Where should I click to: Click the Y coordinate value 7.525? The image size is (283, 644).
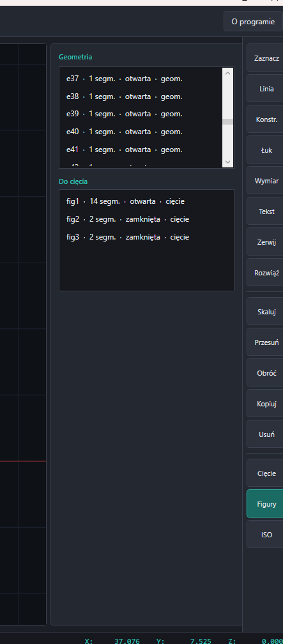pyautogui.click(x=201, y=641)
